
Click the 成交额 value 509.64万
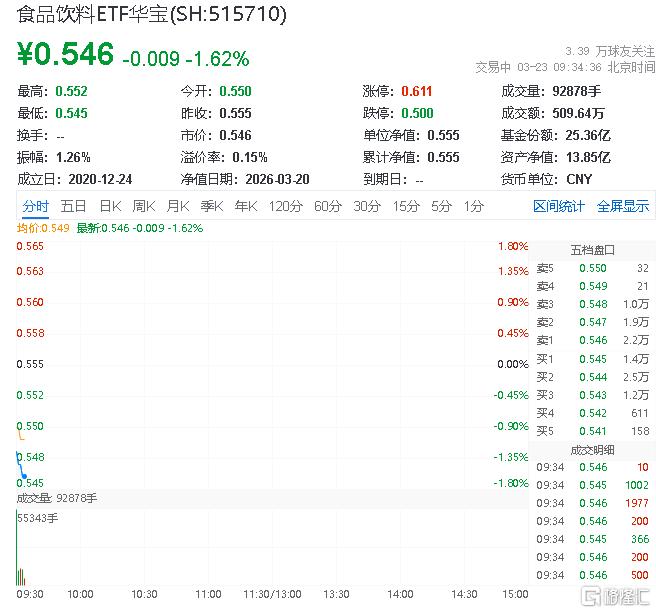(x=579, y=113)
